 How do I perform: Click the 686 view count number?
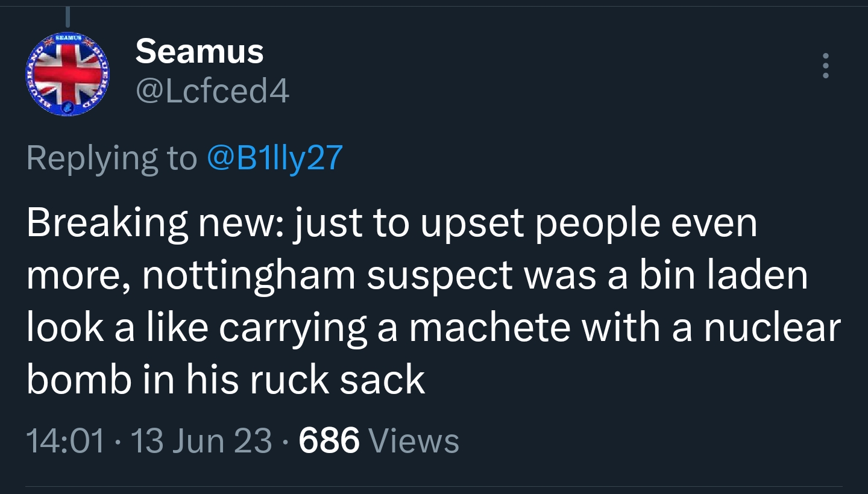(x=329, y=441)
